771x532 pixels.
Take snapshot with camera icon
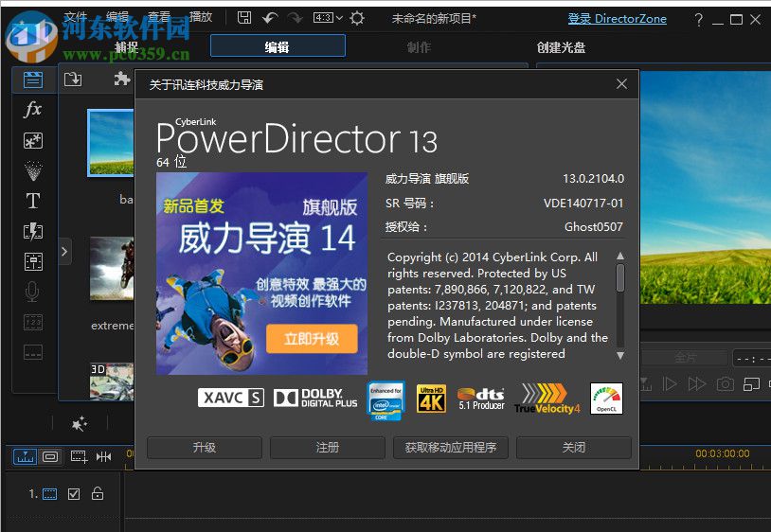(x=725, y=383)
